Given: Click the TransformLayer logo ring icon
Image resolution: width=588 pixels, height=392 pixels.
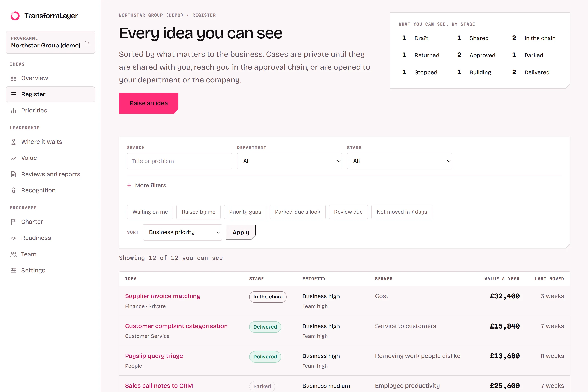Looking at the screenshot, I should point(15,16).
